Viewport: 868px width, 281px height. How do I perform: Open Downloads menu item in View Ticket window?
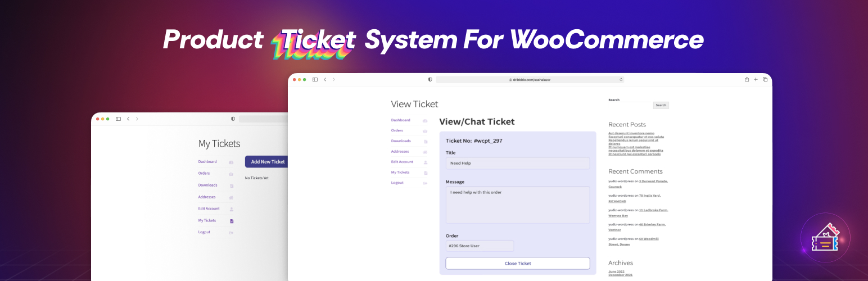(401, 141)
